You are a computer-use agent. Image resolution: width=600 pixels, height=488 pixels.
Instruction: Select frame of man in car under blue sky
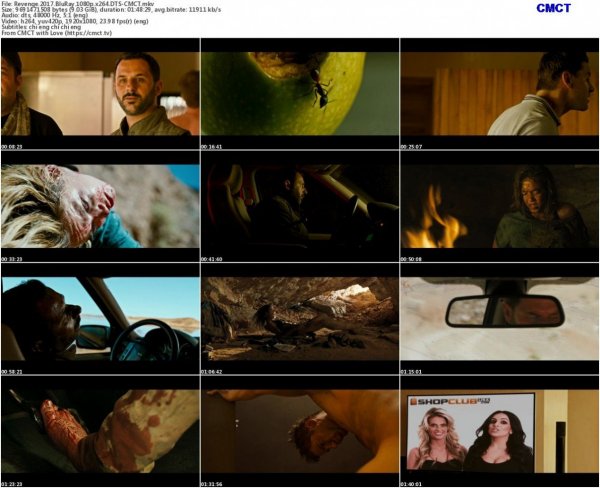coord(100,319)
